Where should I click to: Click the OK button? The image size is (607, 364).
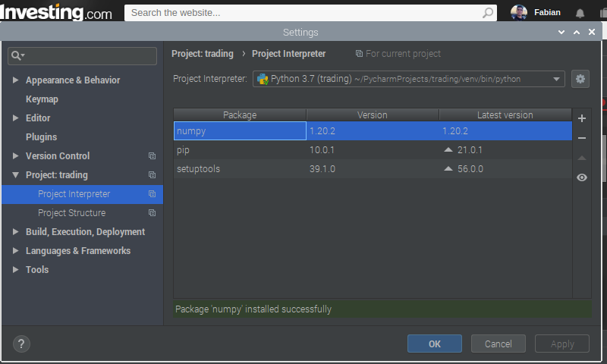coord(434,344)
